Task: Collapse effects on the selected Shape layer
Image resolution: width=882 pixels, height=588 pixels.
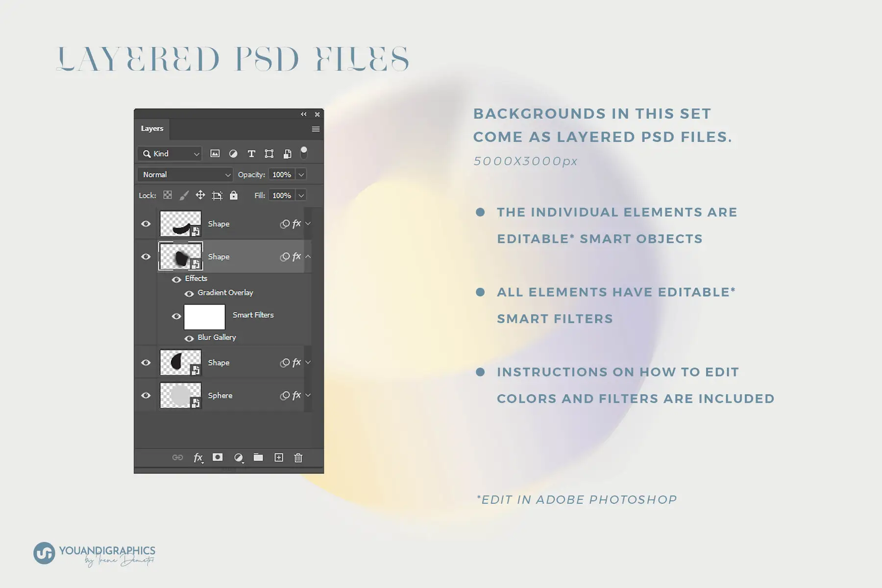Action: (x=308, y=256)
